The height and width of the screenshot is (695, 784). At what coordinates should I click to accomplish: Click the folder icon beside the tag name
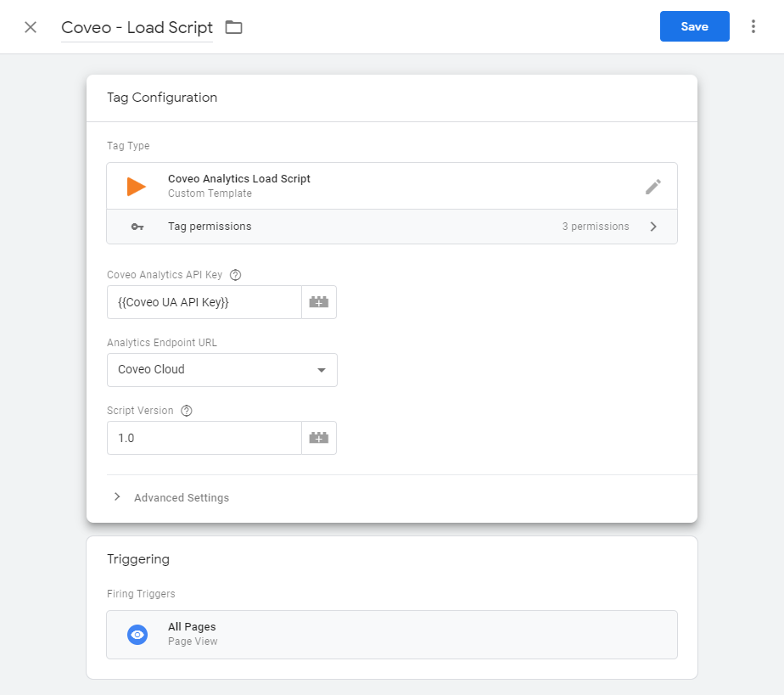tap(233, 27)
